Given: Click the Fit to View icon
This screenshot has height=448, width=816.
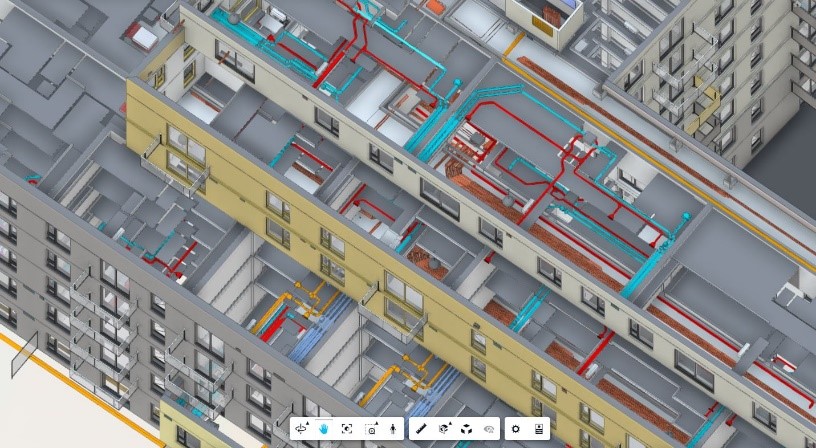Looking at the screenshot, I should pyautogui.click(x=347, y=428).
